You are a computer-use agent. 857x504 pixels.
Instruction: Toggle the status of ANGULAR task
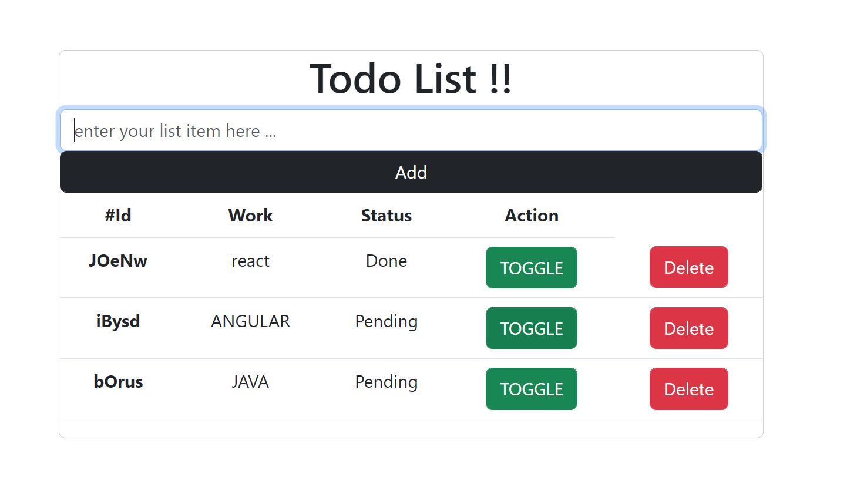point(531,328)
